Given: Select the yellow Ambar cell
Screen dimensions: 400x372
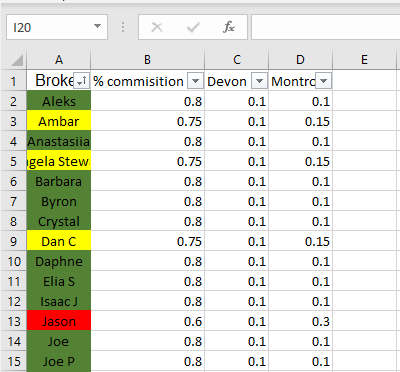Looking at the screenshot, I should click(x=59, y=121).
